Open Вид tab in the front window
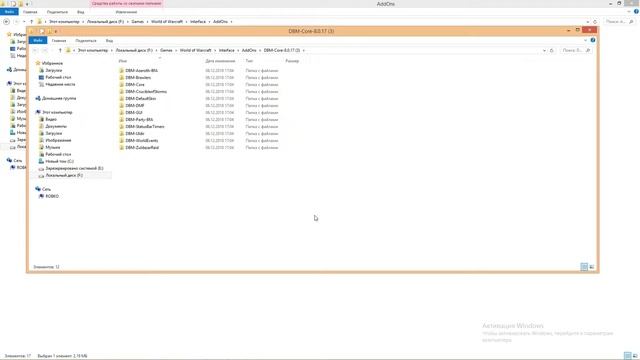 point(109,41)
